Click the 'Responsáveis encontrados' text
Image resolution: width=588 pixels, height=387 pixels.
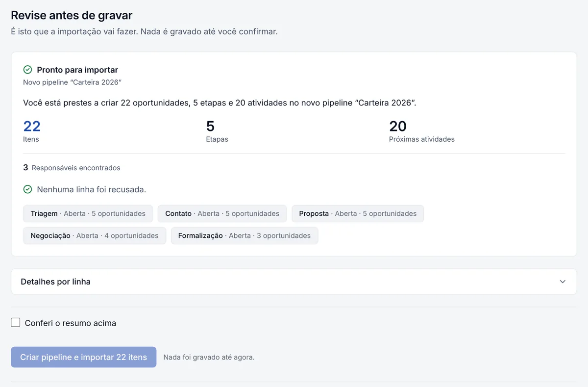[x=76, y=168]
